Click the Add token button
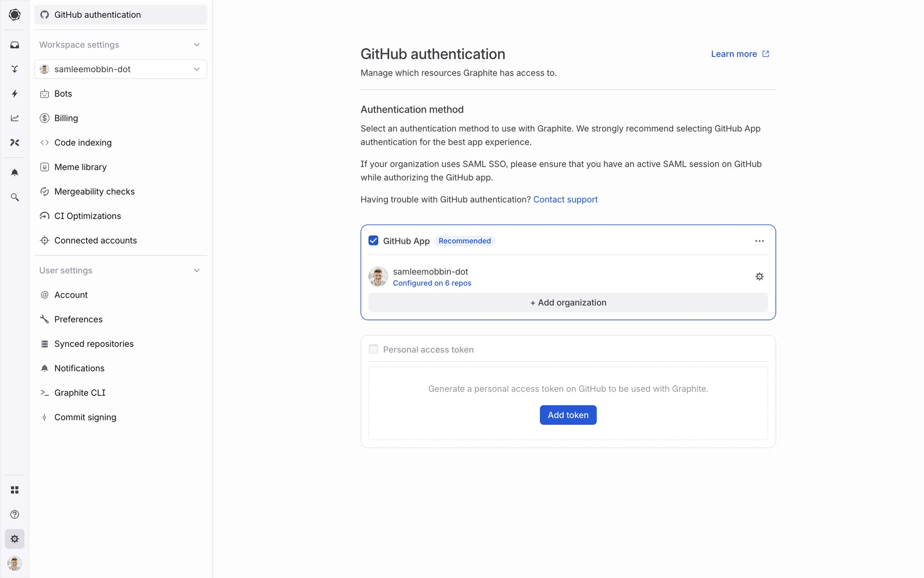 click(x=568, y=415)
